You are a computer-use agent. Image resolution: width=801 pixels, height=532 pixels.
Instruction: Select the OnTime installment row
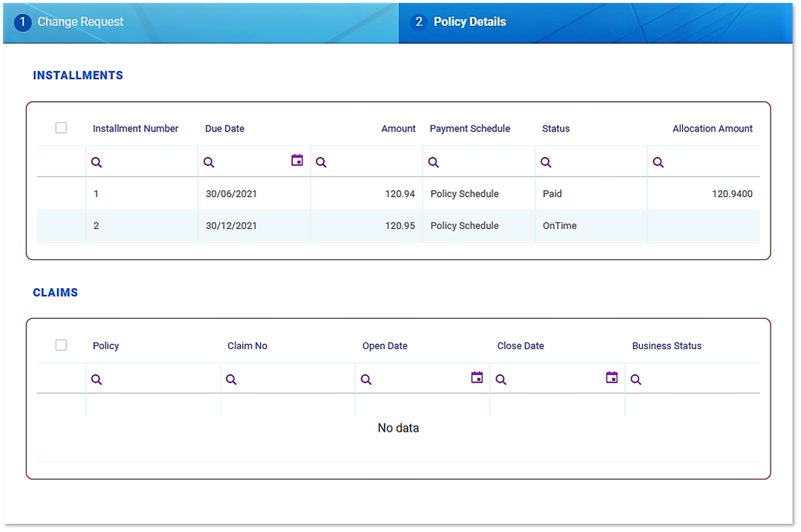tap(559, 226)
